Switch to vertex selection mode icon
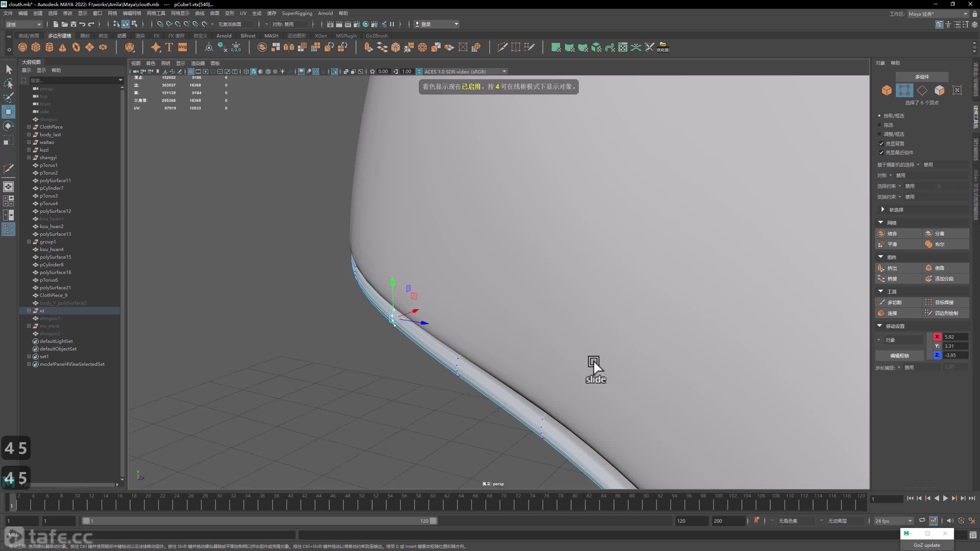Screen dimensions: 980x551 point(904,90)
